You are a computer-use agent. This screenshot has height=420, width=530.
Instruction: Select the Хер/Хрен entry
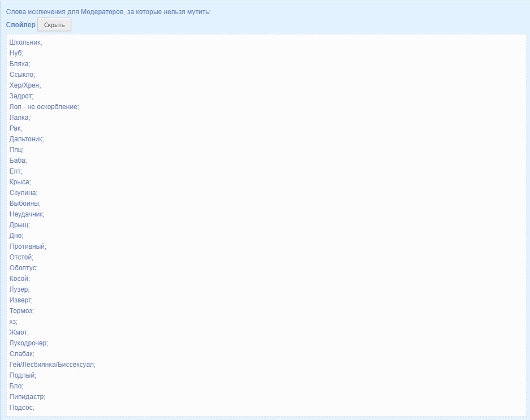(x=25, y=85)
